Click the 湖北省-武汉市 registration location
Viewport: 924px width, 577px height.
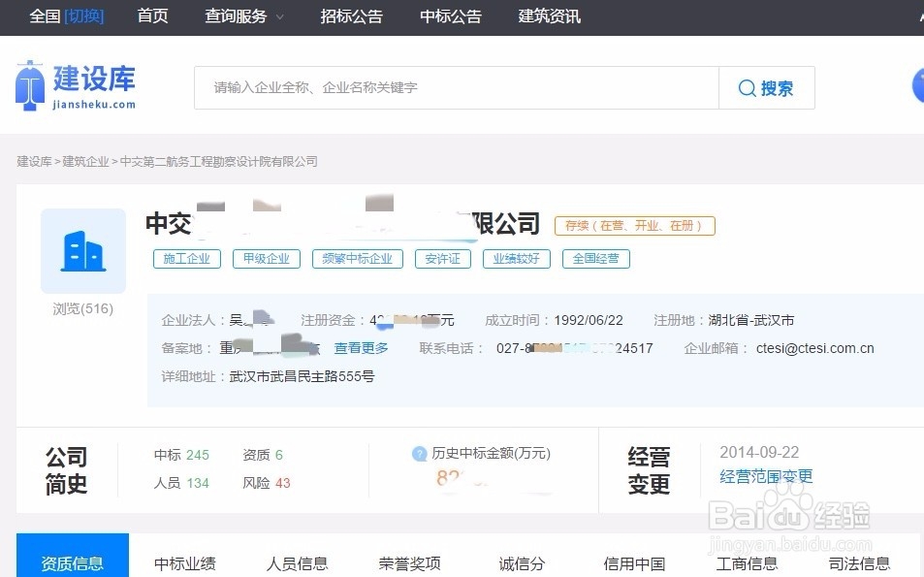coord(751,321)
